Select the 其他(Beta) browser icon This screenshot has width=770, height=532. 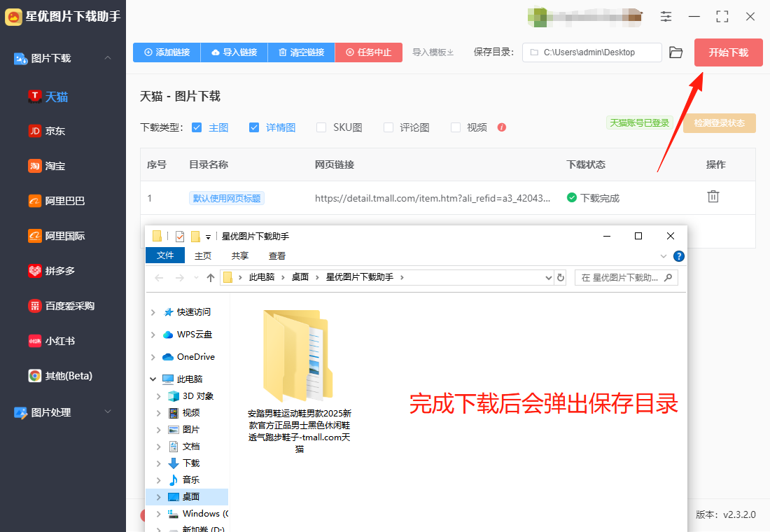[x=35, y=376]
